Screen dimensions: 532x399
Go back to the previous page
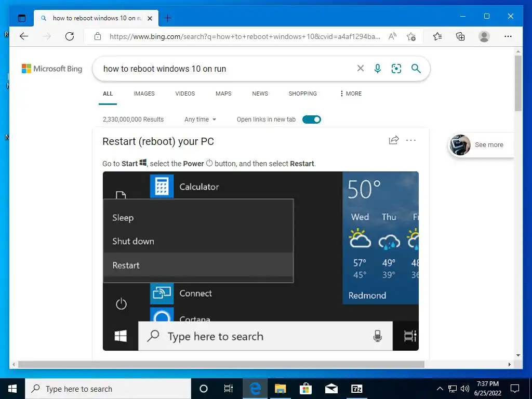(x=24, y=36)
